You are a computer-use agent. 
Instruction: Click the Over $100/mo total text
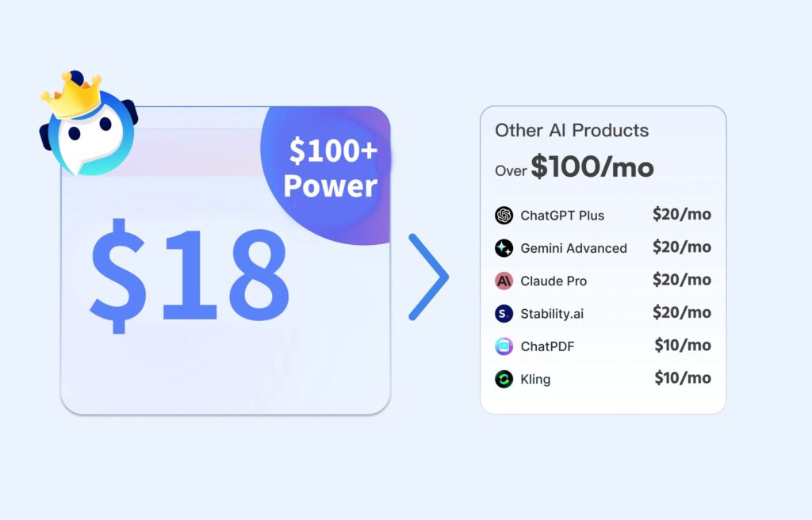pos(574,167)
